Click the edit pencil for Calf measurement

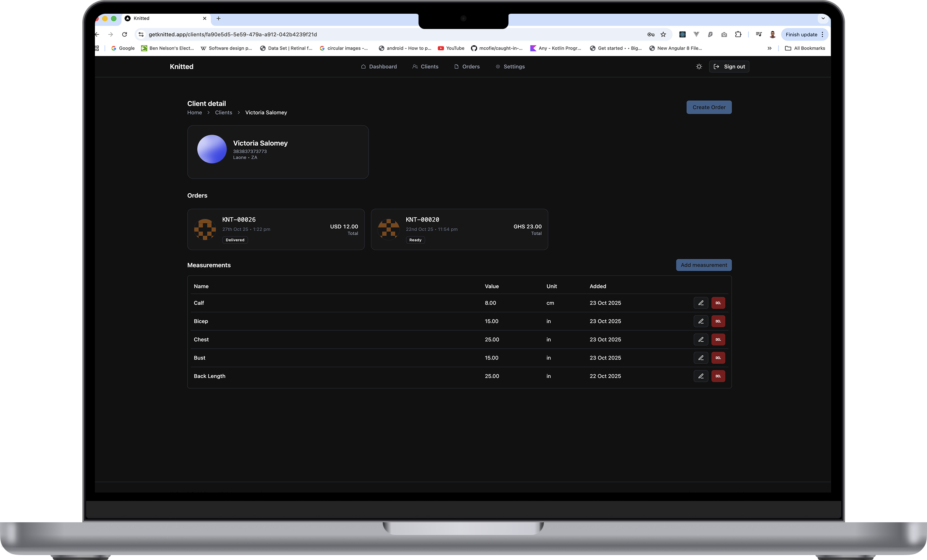tap(701, 303)
